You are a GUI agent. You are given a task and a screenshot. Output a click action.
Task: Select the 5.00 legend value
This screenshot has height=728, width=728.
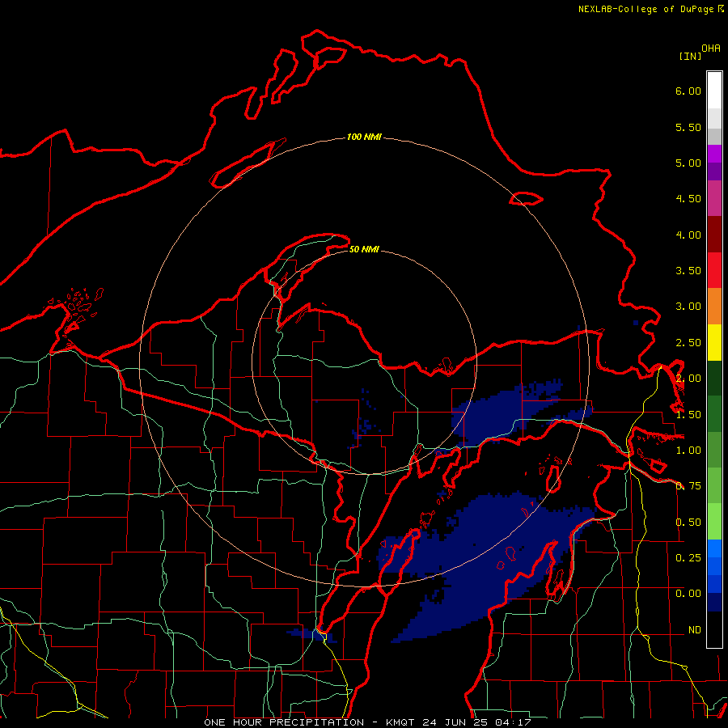tap(688, 163)
